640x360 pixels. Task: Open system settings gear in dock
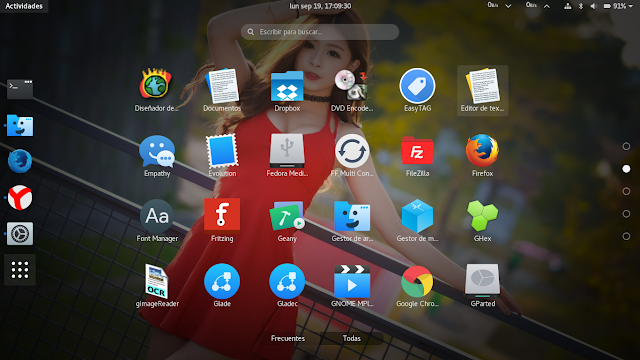point(20,234)
